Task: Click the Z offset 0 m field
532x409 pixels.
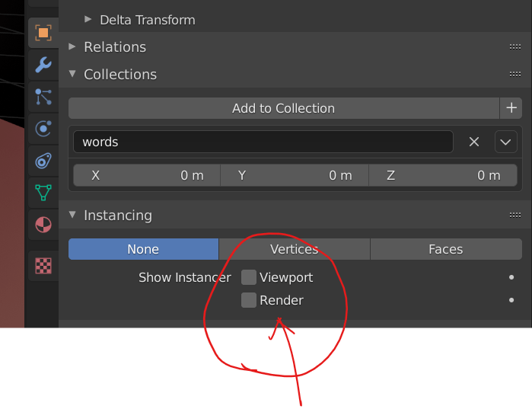Action: [x=443, y=175]
